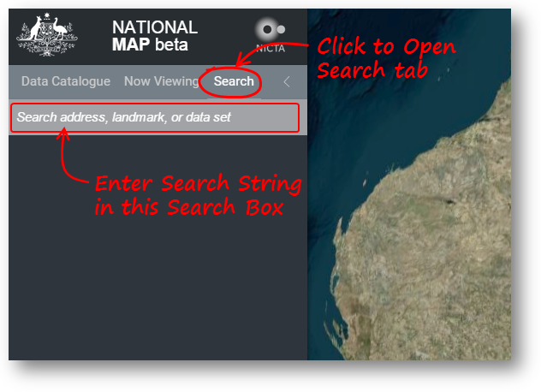This screenshot has height=392, width=541.
Task: Focus the Search address, landmark, or data set box
Action: [155, 117]
